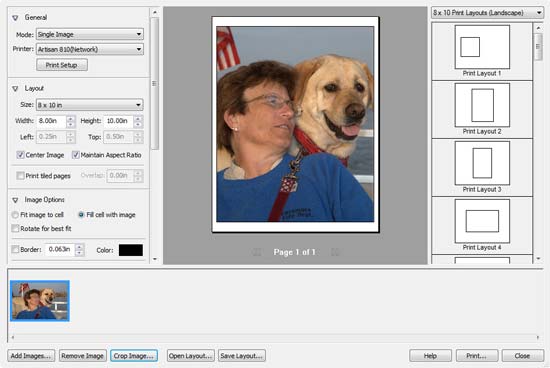Click the left panel scrollbar up arrow
The image size is (550, 368).
[x=155, y=12]
